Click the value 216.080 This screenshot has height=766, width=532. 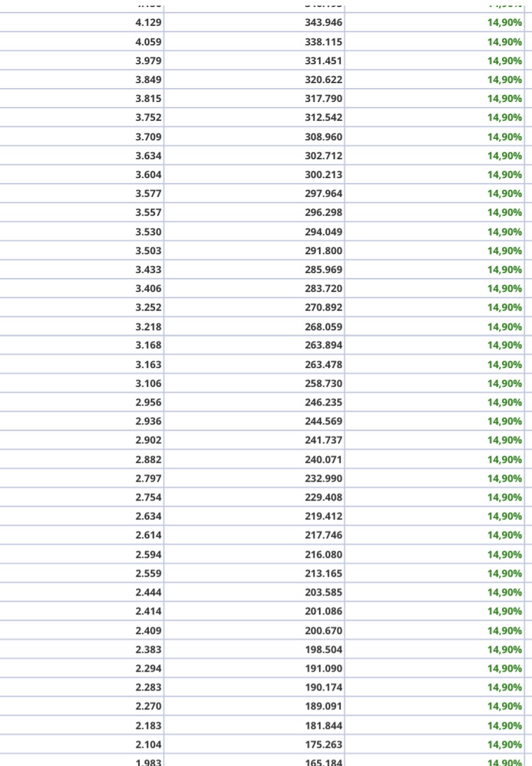(x=323, y=554)
